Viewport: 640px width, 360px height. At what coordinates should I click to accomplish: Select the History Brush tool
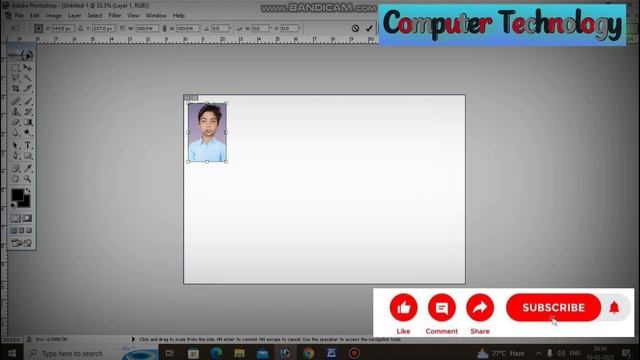pyautogui.click(x=27, y=111)
